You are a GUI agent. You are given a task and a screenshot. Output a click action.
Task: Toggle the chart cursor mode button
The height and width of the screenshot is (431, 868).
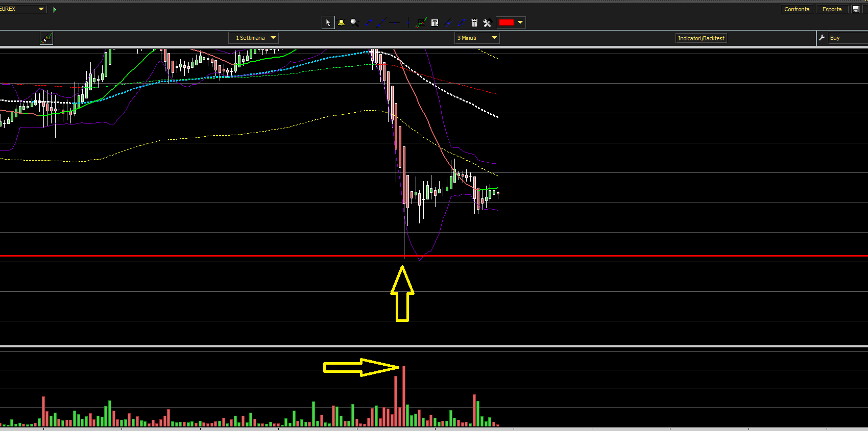[x=46, y=38]
